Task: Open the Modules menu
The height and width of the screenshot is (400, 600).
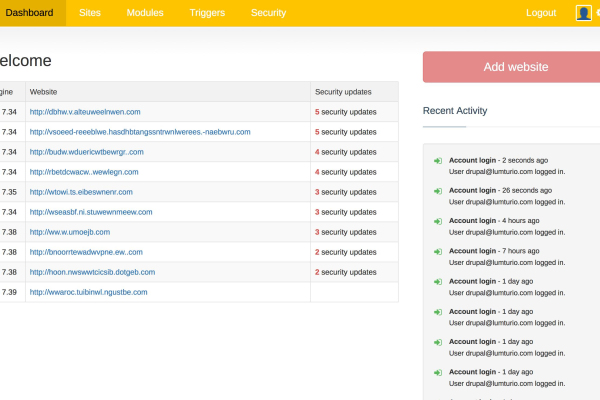Action: click(x=145, y=13)
